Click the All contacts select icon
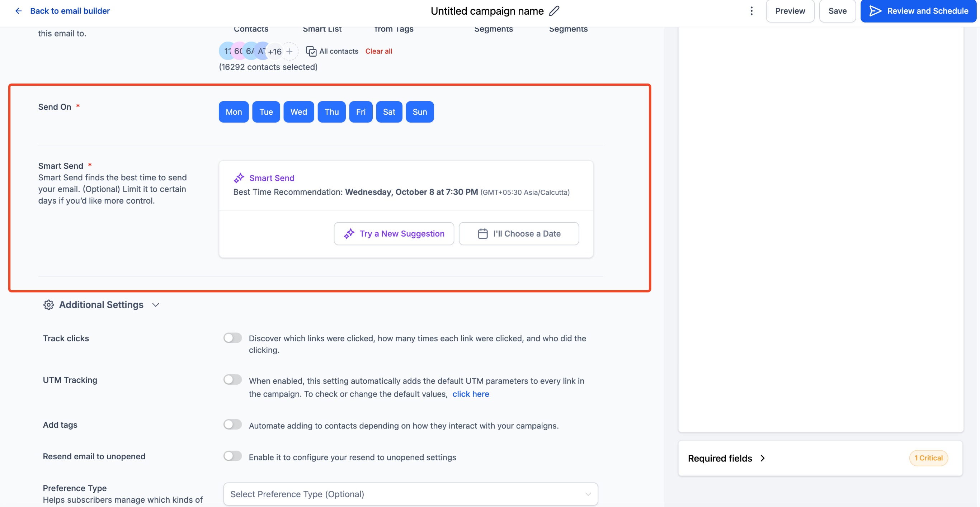Screen dimensions: 980x507 311,51
